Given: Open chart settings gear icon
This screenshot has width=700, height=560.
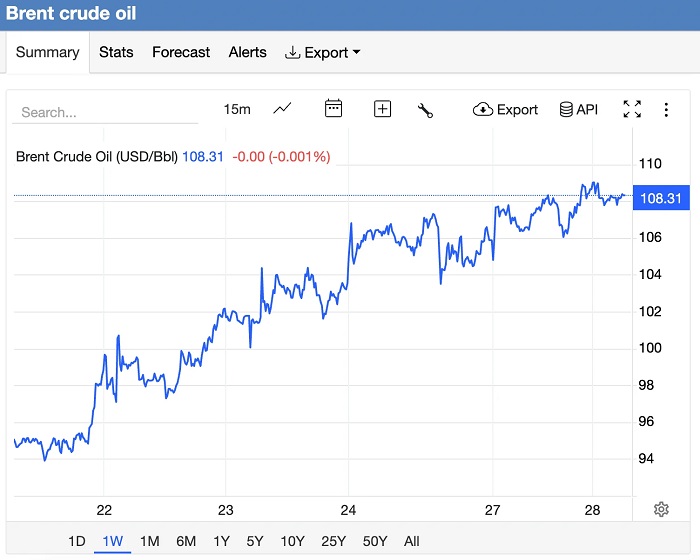Looking at the screenshot, I should [x=661, y=509].
